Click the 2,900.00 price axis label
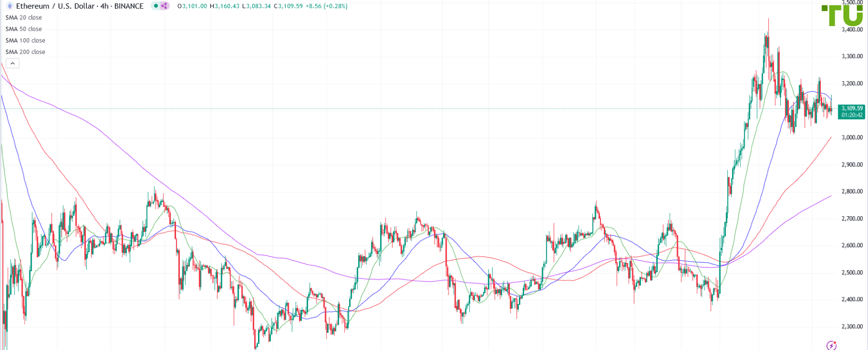868x350 pixels. click(x=852, y=165)
